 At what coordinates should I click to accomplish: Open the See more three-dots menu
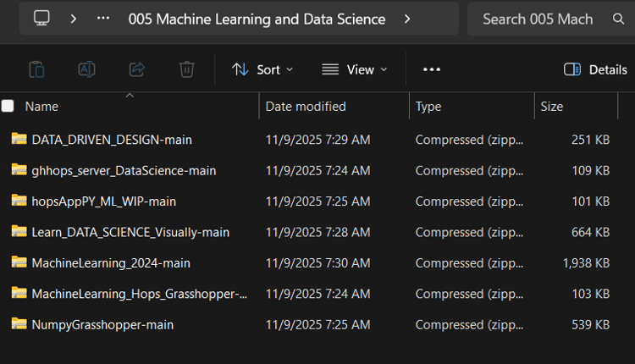pos(432,69)
